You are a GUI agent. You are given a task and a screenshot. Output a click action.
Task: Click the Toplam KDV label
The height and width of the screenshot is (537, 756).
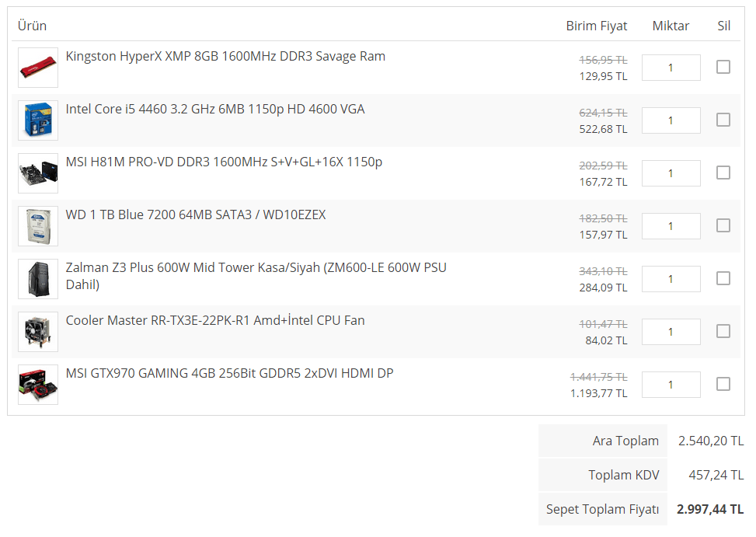point(624,476)
